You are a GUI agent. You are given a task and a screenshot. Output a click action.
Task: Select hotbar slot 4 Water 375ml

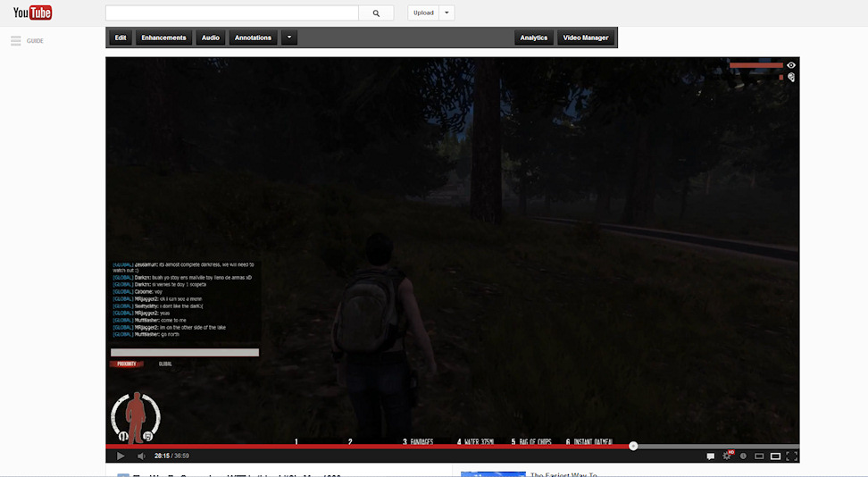(x=475, y=441)
